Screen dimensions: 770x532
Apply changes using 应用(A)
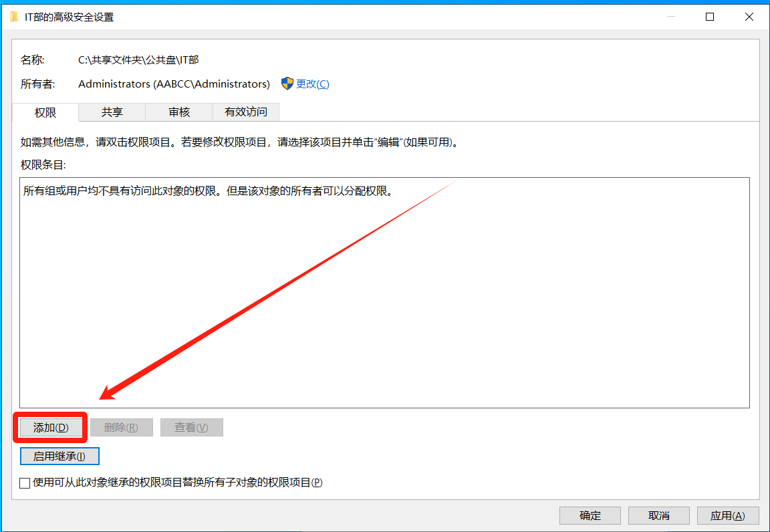coord(727,515)
